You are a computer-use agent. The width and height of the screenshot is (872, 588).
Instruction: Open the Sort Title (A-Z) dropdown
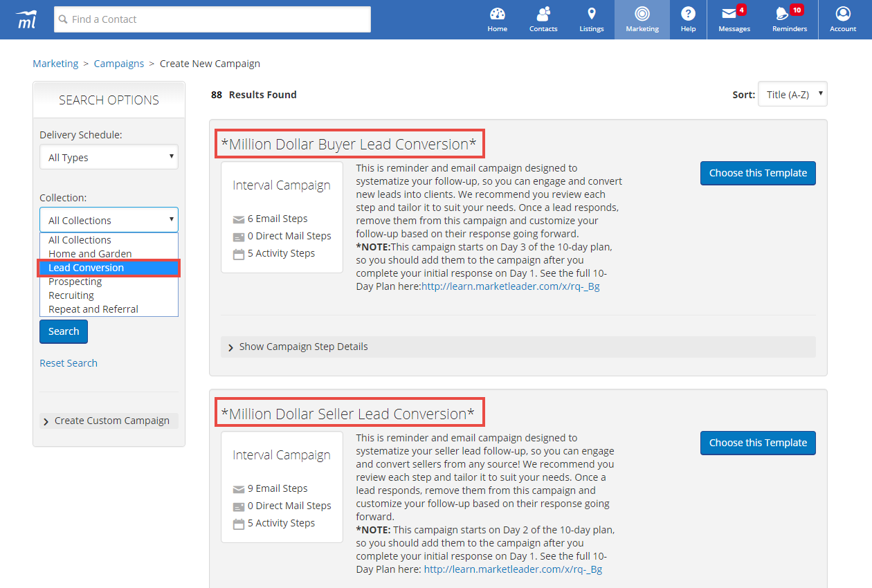(x=792, y=94)
